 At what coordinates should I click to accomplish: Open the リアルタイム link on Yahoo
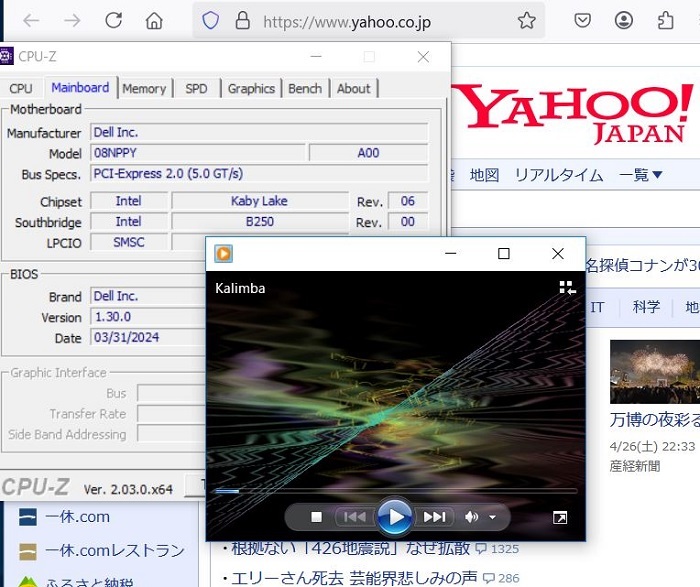tap(559, 175)
